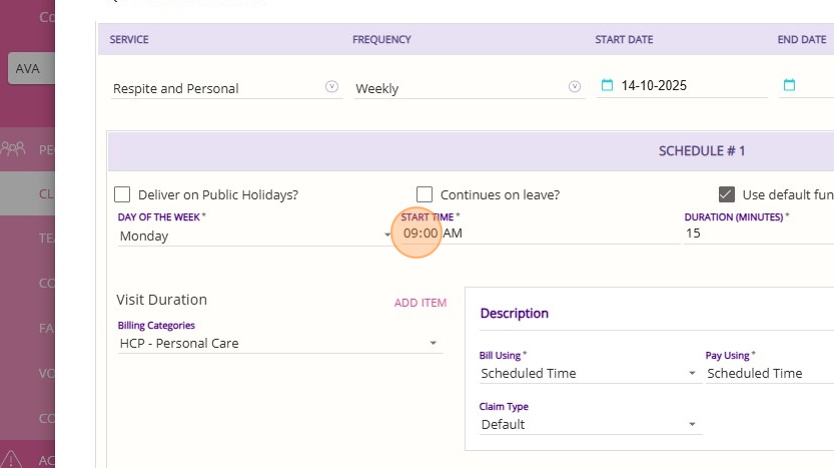Uncheck the Use default funding checkbox

pos(727,195)
